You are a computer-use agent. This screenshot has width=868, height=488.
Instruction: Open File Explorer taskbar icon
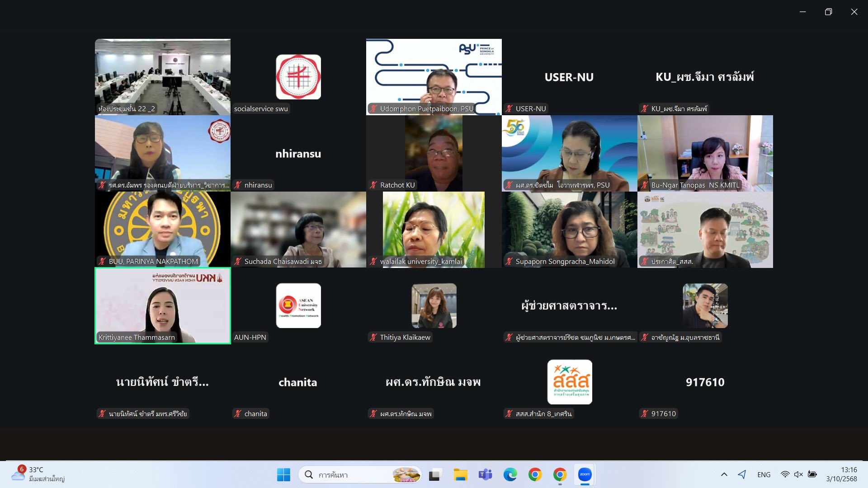[460, 474]
